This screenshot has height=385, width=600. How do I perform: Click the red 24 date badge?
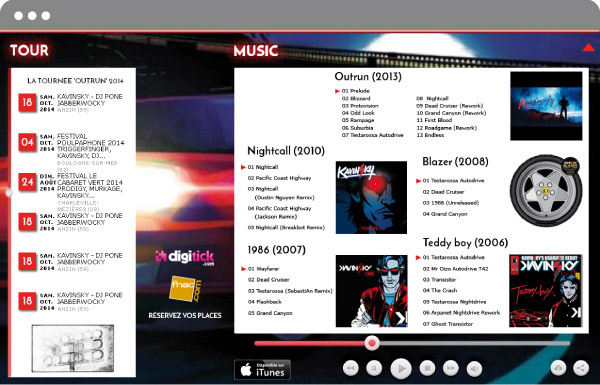28,182
